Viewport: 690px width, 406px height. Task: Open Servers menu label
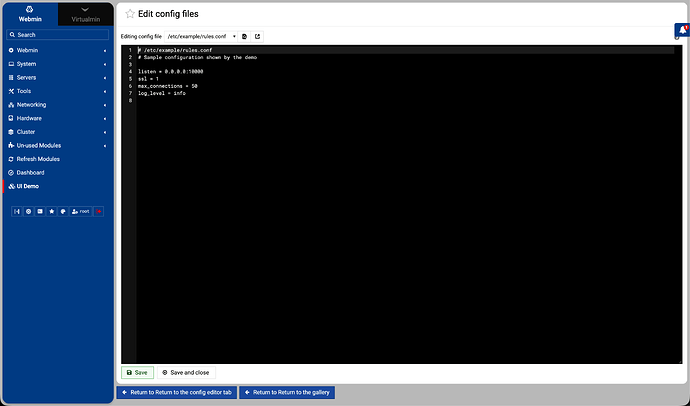(x=26, y=78)
